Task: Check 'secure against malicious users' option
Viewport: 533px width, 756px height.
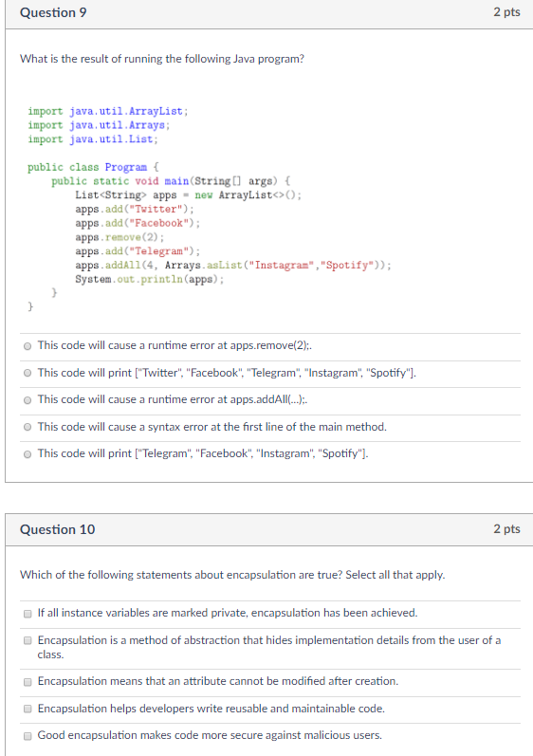Action: pos(28,736)
